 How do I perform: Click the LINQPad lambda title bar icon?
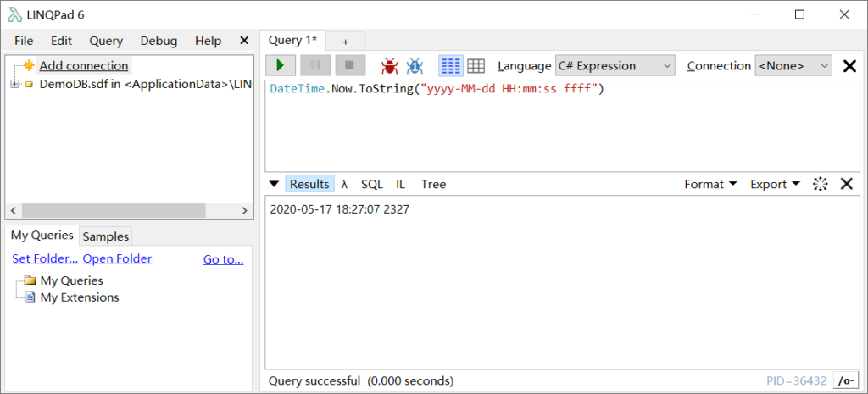[x=15, y=15]
